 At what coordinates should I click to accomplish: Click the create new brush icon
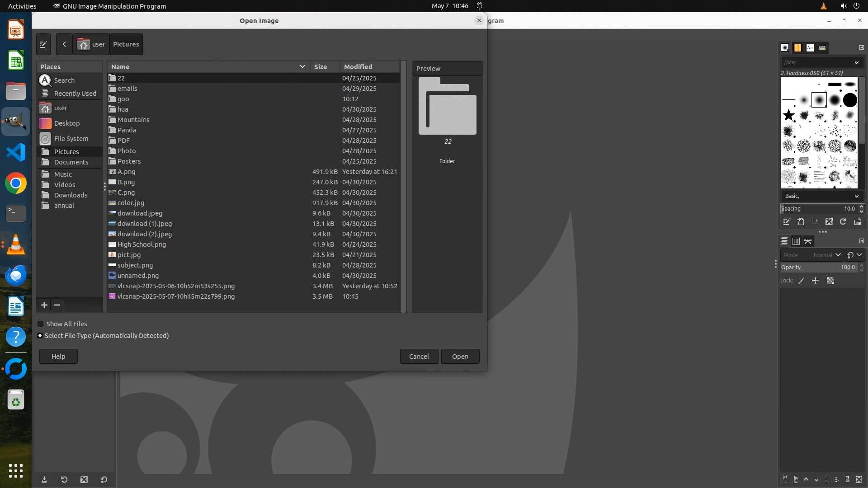tap(801, 221)
